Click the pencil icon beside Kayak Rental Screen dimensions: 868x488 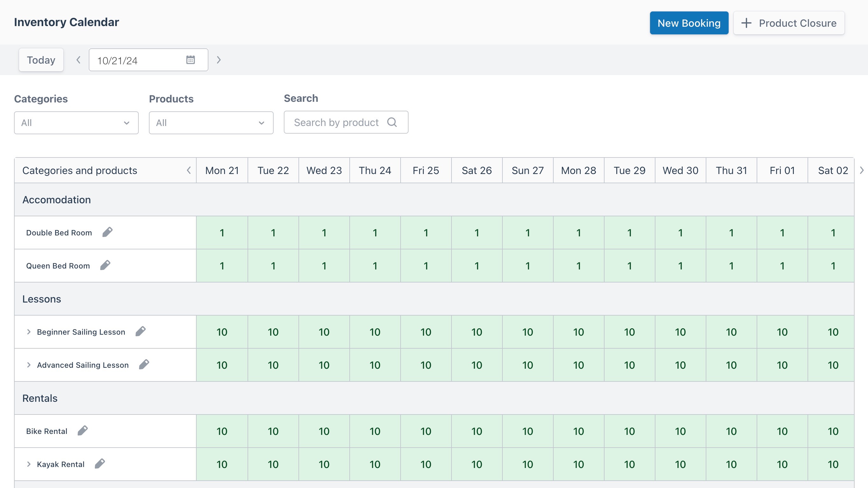(100, 464)
